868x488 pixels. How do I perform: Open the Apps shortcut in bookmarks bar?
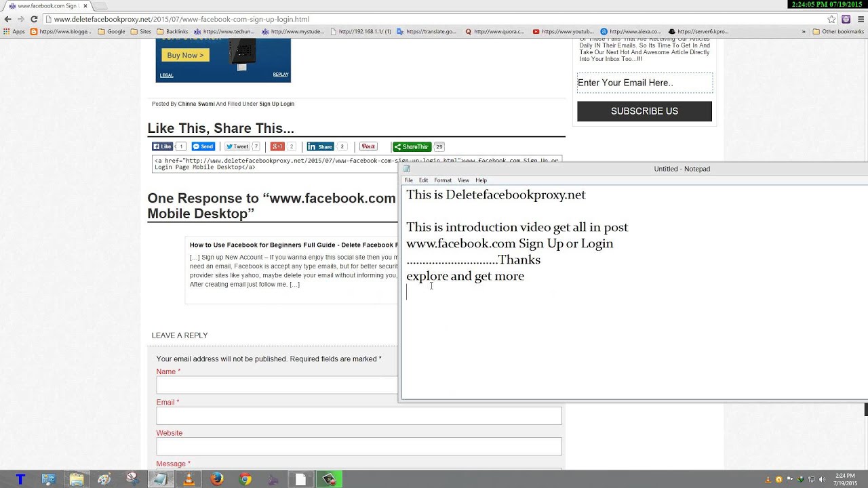tap(14, 31)
